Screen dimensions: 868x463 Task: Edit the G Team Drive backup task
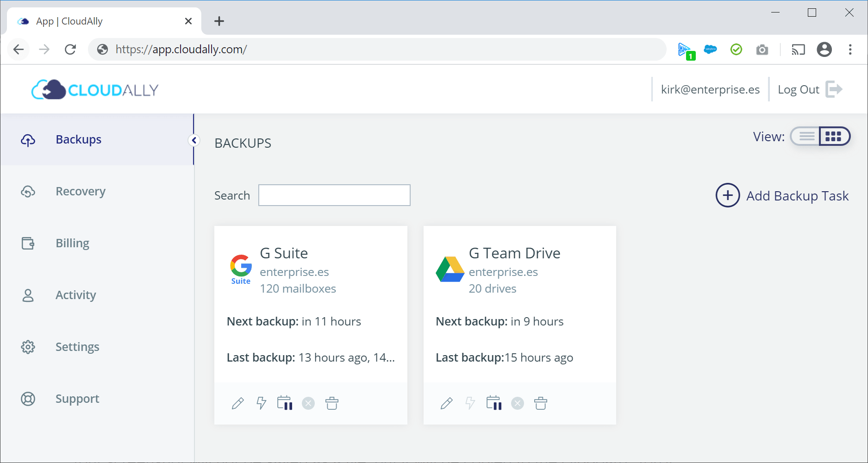pos(447,403)
